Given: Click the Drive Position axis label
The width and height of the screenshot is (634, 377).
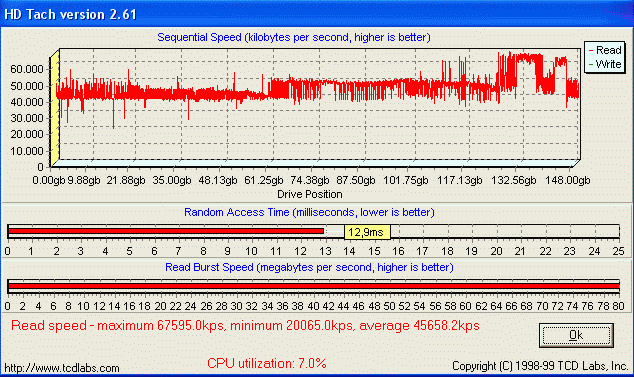Looking at the screenshot, I should coord(310,194).
